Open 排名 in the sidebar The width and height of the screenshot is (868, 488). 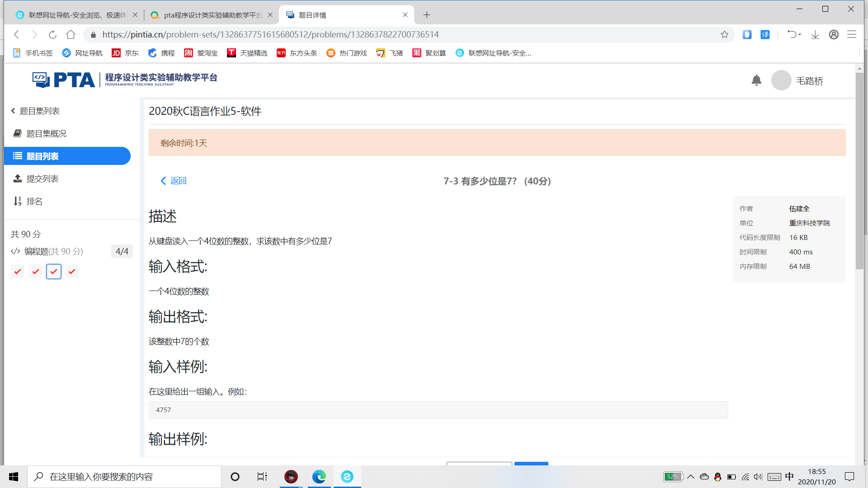pyautogui.click(x=34, y=202)
